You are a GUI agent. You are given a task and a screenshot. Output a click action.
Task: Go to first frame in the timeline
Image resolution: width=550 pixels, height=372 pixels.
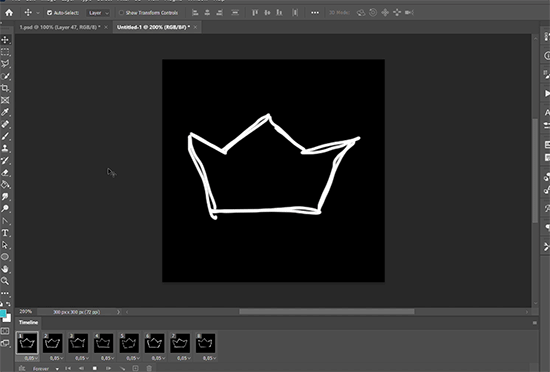click(68, 368)
